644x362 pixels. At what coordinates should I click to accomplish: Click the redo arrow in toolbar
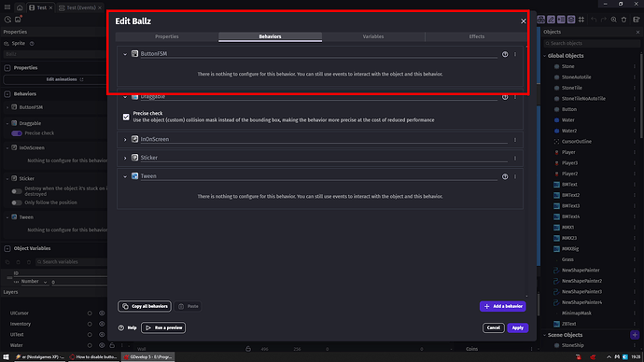[603, 20]
